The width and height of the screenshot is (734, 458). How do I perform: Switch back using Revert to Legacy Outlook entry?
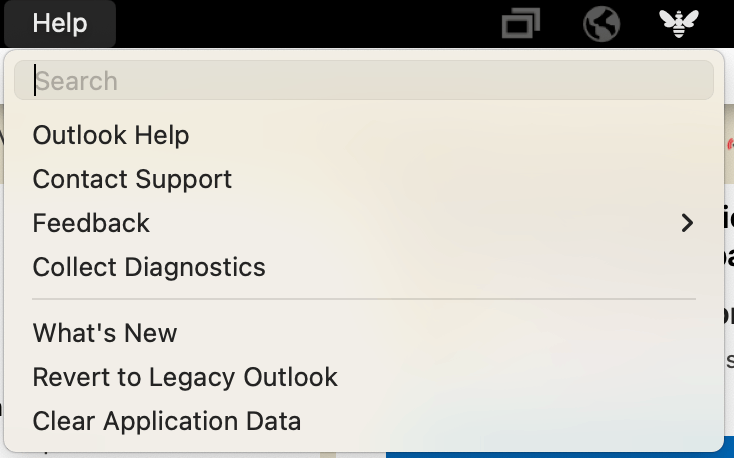click(x=364, y=377)
